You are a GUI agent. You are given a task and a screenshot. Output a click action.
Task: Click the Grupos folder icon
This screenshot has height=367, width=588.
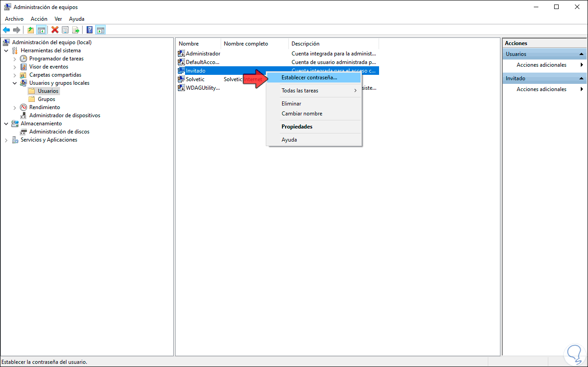point(32,99)
